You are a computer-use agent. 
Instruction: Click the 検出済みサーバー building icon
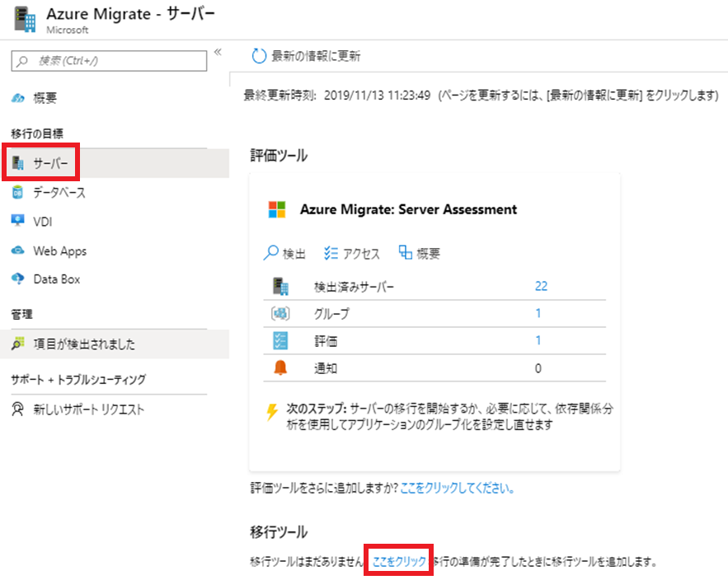(280, 286)
